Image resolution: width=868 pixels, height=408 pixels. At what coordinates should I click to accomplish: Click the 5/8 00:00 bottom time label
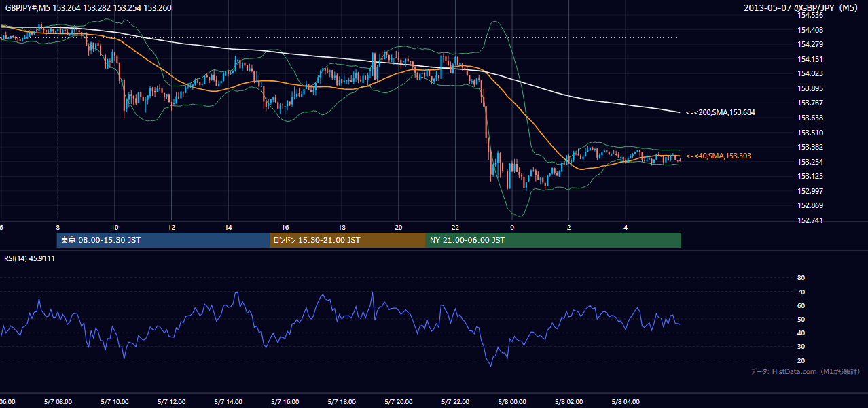point(512,402)
